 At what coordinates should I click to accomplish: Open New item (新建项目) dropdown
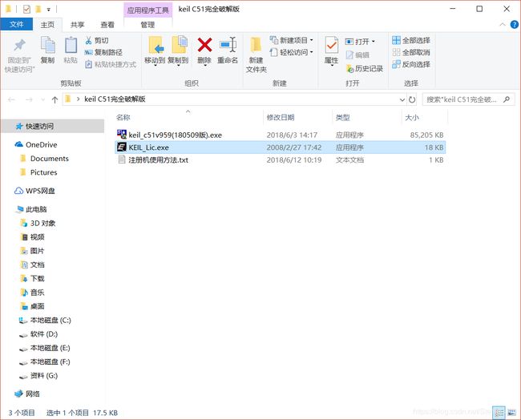click(x=292, y=40)
